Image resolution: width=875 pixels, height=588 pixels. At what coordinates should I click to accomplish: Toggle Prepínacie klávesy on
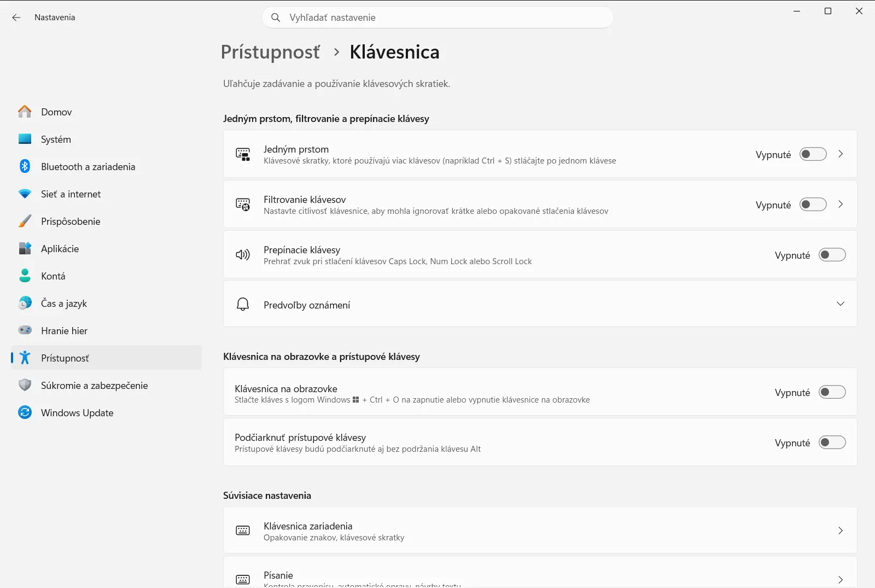pyautogui.click(x=832, y=255)
